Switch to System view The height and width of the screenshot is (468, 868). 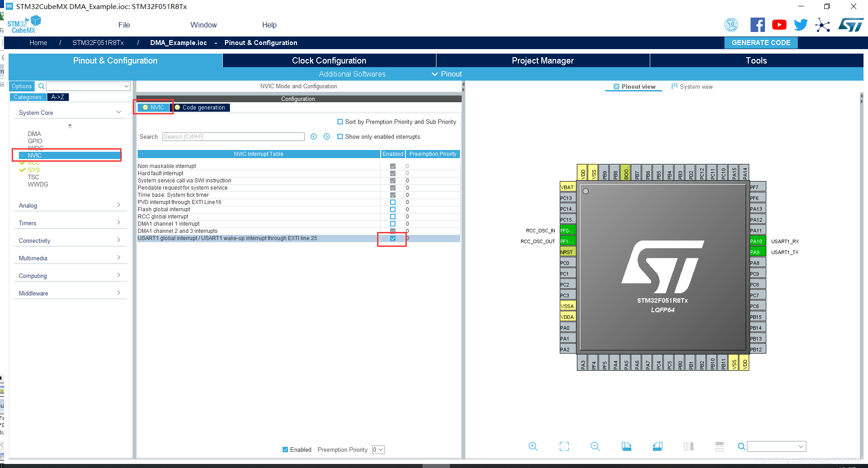692,86
